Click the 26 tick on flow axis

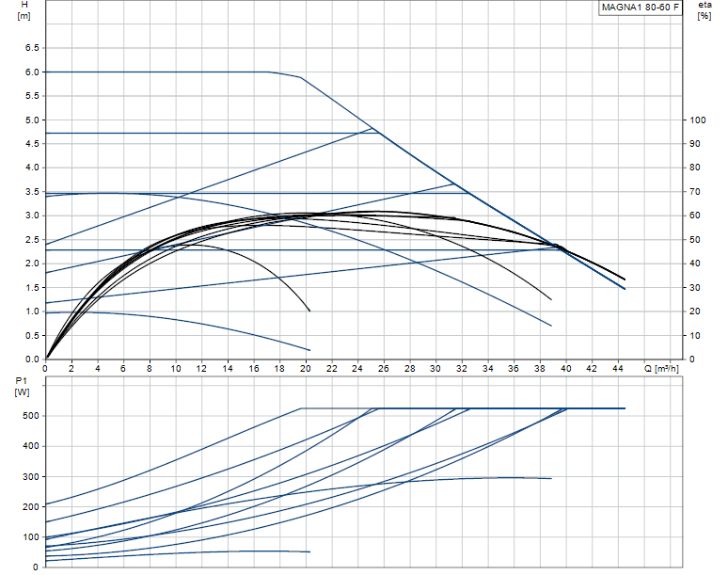383,368
